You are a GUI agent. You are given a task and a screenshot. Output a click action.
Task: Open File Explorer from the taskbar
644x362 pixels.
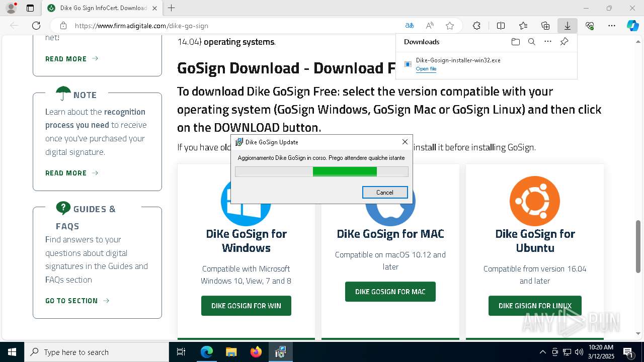click(231, 352)
